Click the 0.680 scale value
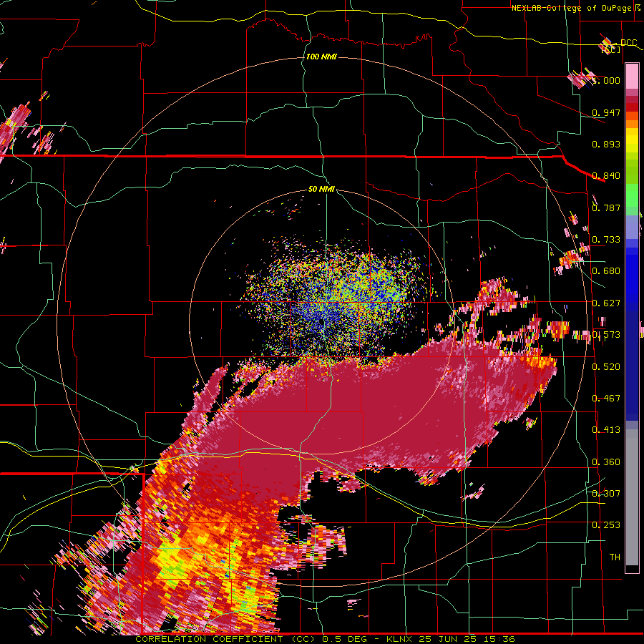644x644 pixels. pyautogui.click(x=606, y=271)
